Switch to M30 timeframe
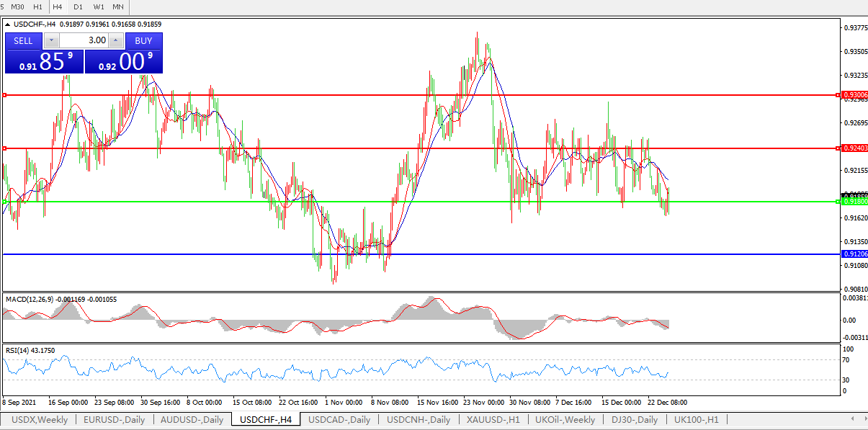 click(17, 6)
